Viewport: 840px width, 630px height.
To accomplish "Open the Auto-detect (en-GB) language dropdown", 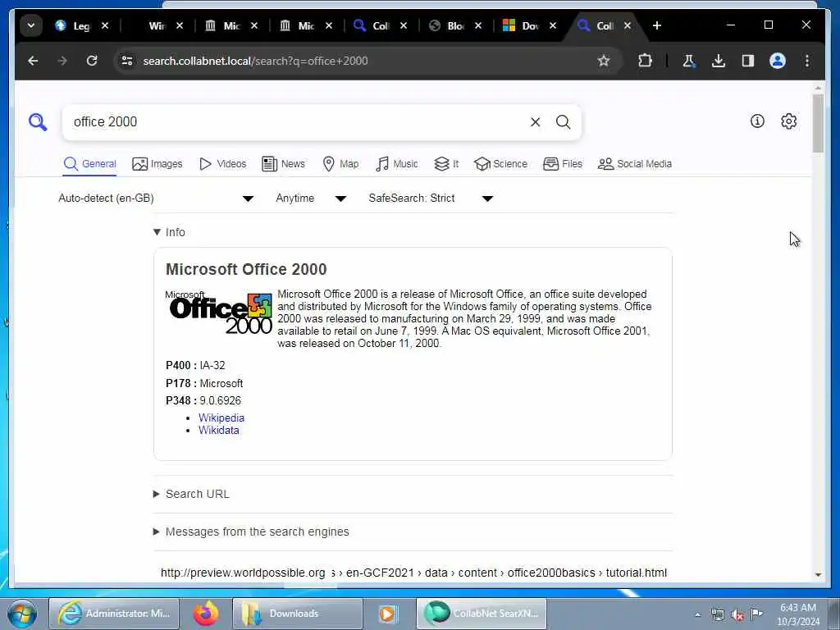I will coord(156,199).
